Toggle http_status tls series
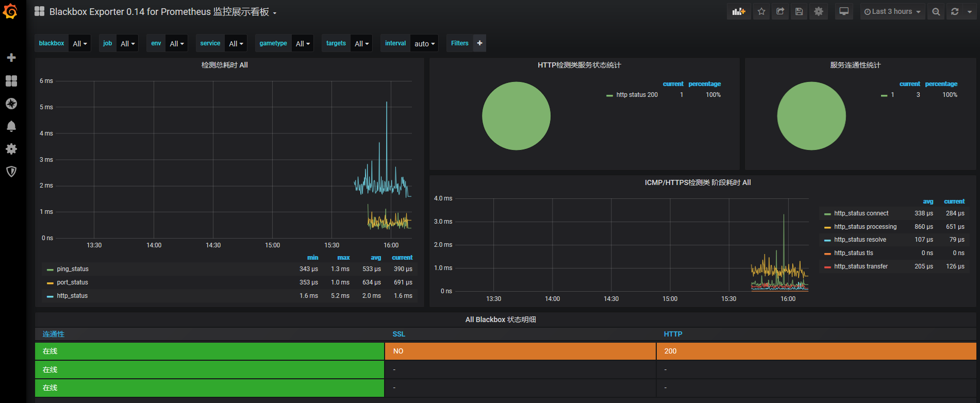This screenshot has height=403, width=980. tap(853, 253)
